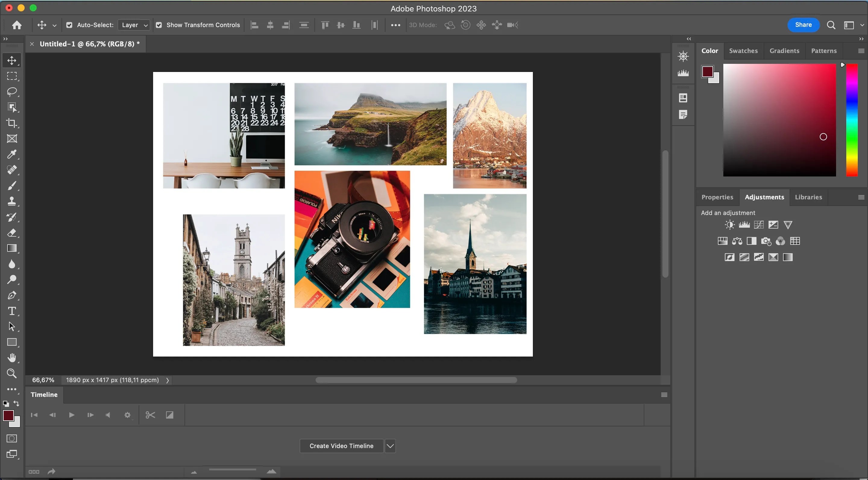Select the Hand tool
The height and width of the screenshot is (480, 868).
coord(12,357)
